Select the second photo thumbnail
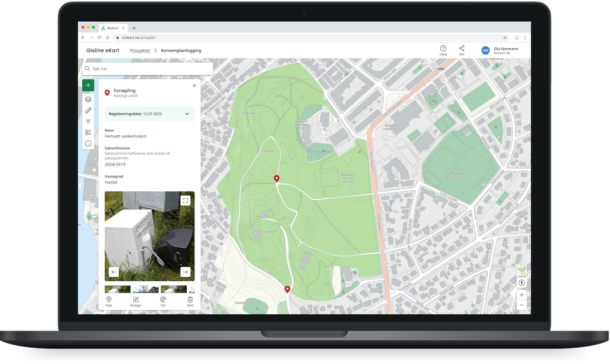 pyautogui.click(x=146, y=289)
